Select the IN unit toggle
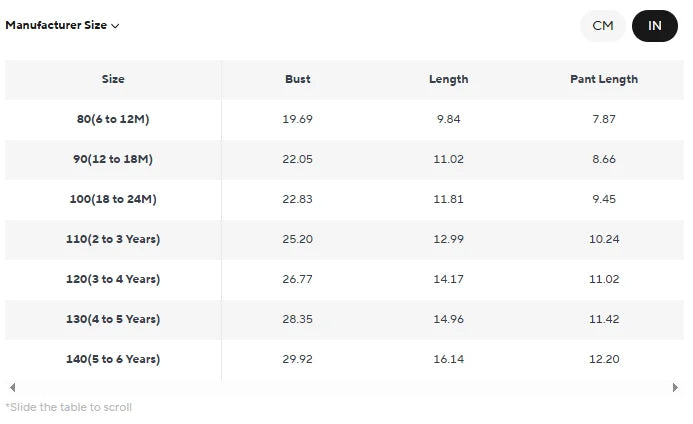Image resolution: width=693 pixels, height=424 pixels. 655,26
